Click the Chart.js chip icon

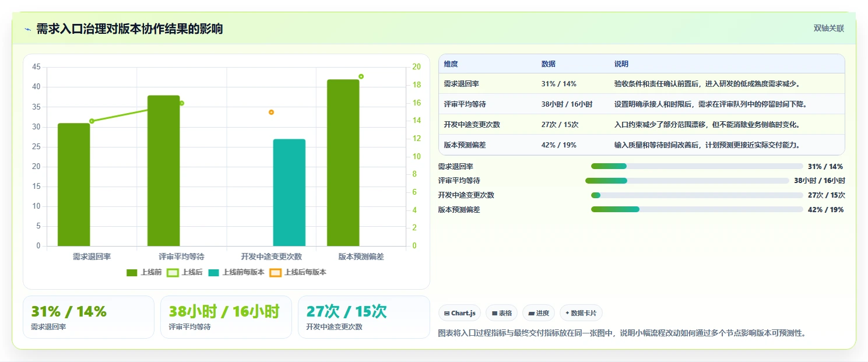click(x=447, y=313)
